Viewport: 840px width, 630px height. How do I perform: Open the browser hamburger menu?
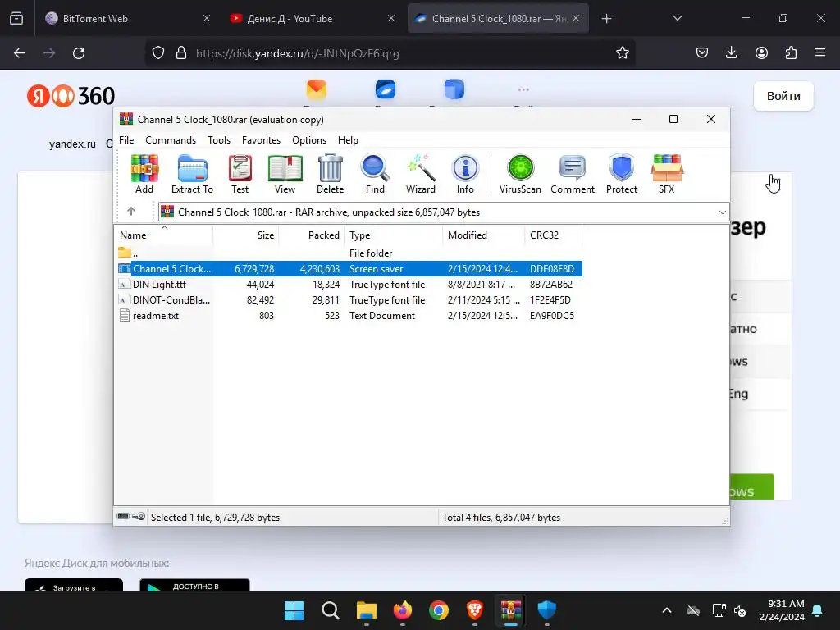(x=820, y=53)
